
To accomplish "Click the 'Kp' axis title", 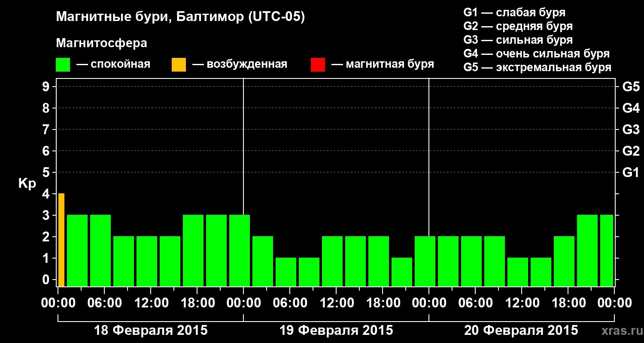I will (x=27, y=184).
